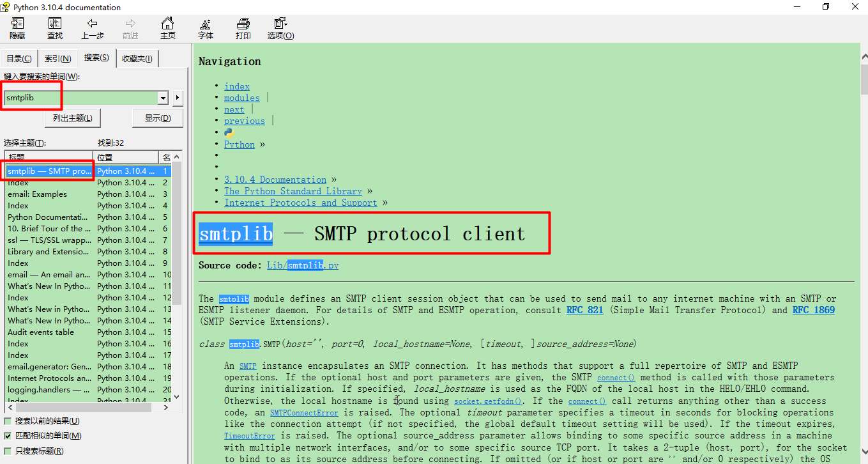Sort results by 标题 column header
Screen dimensions: 868x464
pos(49,157)
